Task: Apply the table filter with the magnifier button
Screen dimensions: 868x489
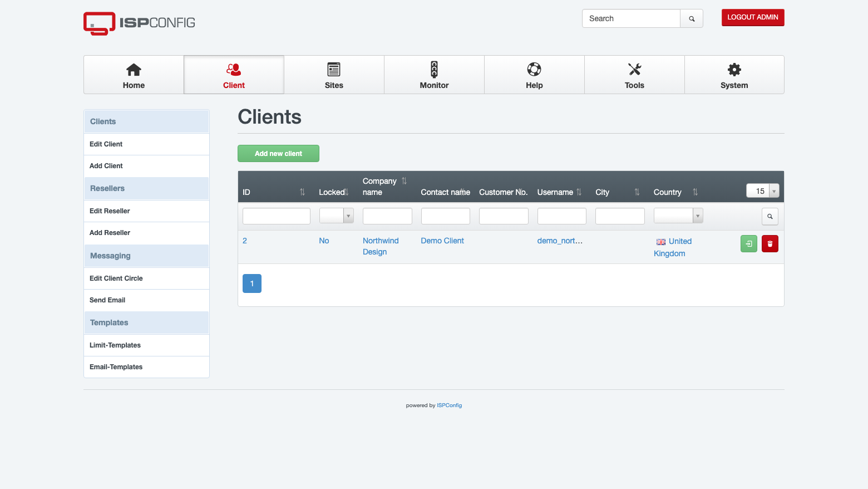Action: [x=770, y=217]
